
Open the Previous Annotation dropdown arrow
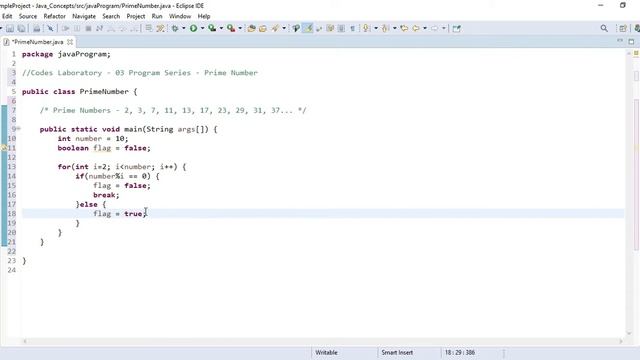[x=394, y=28]
